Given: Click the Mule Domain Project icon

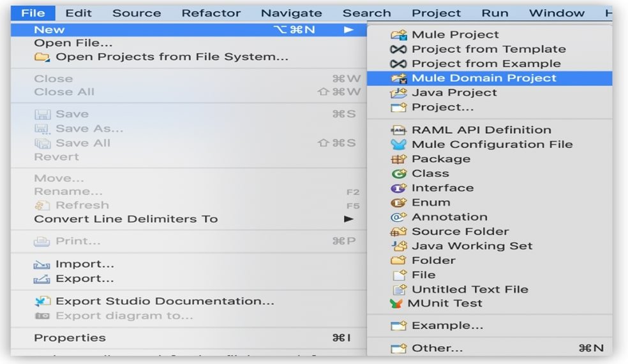Looking at the screenshot, I should click(398, 78).
